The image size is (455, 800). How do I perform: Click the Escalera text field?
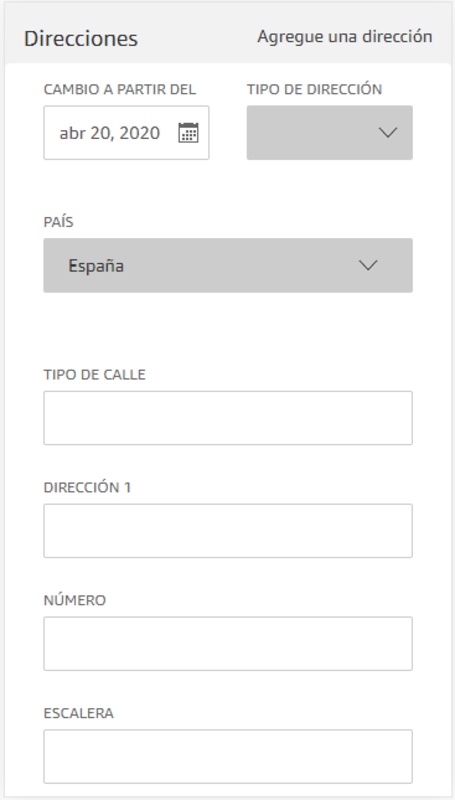pyautogui.click(x=228, y=756)
